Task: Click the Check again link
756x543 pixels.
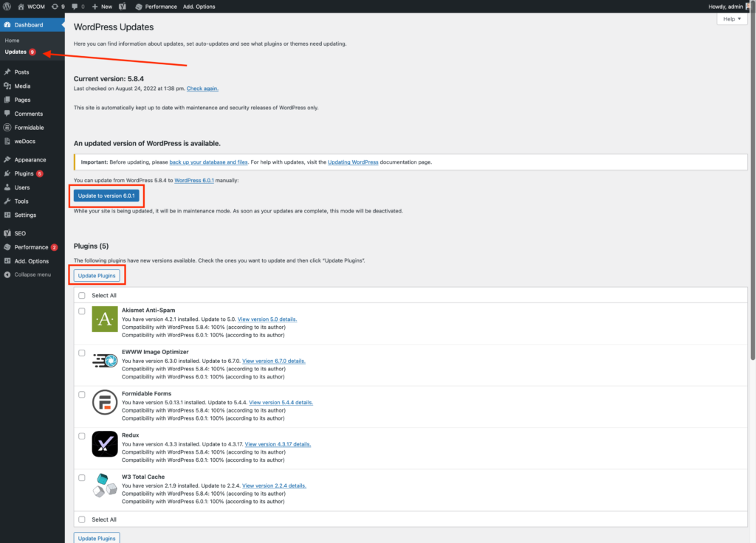Action: click(202, 89)
